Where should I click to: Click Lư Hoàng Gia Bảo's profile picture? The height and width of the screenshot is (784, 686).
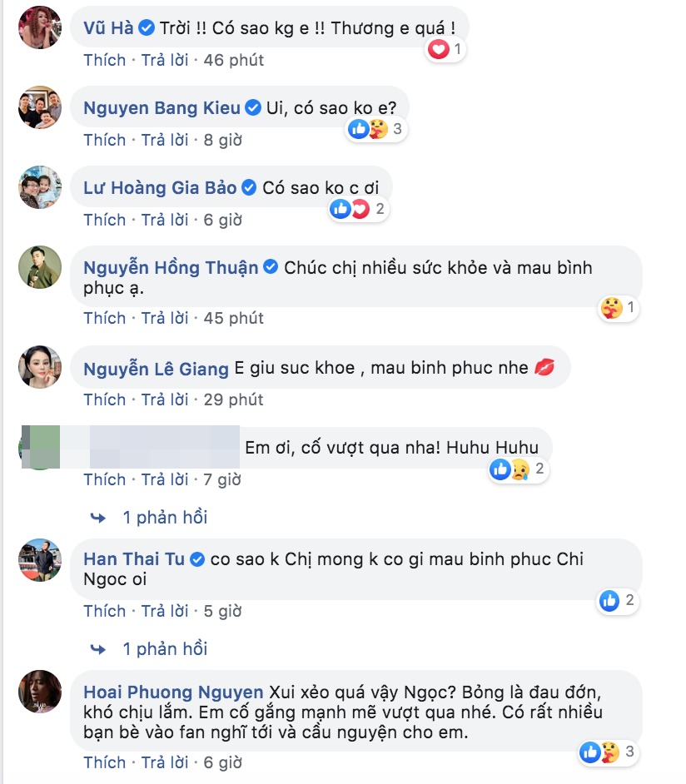click(x=39, y=188)
